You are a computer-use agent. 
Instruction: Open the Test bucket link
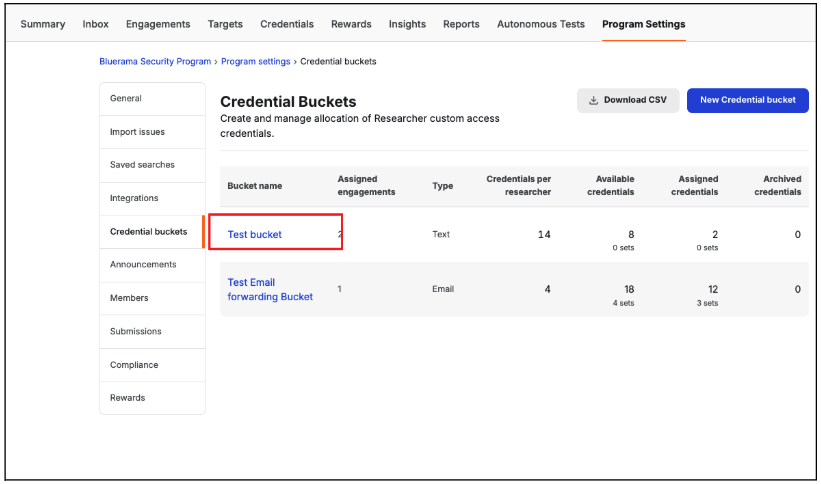(254, 235)
